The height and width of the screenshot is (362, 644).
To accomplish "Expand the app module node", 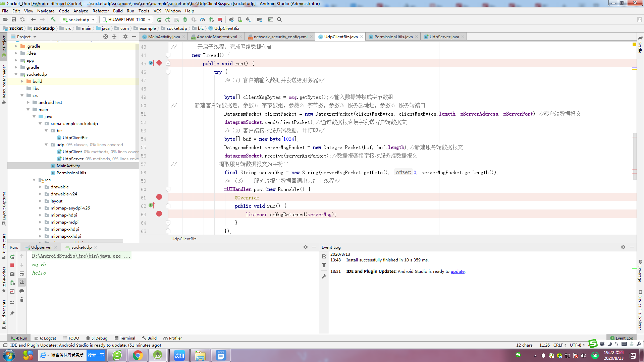I will click(x=16, y=60).
